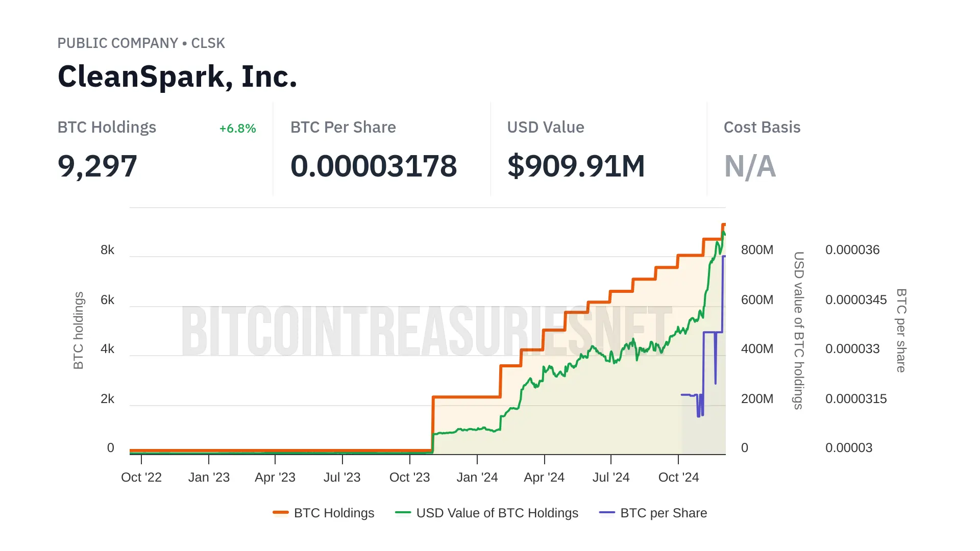Click the Oct '22 x-axis tick label

pos(141,477)
